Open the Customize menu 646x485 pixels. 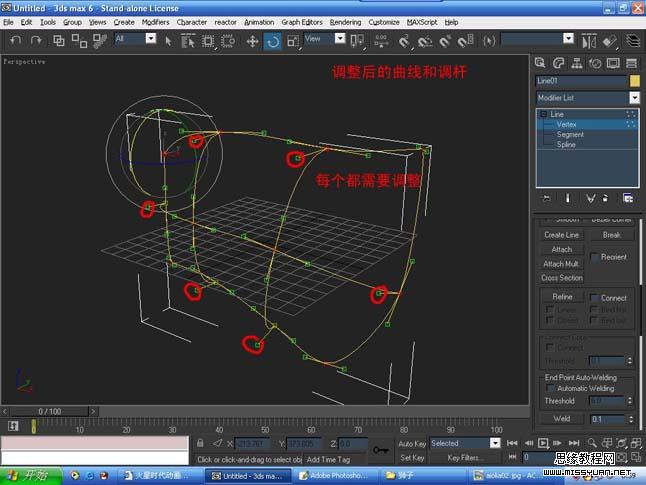coord(384,22)
